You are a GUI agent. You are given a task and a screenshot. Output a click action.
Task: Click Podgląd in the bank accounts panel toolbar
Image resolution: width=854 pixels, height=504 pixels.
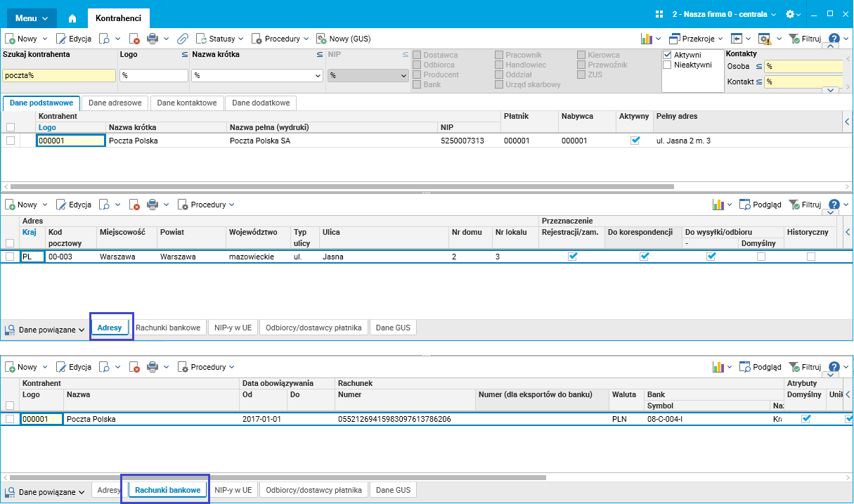[759, 367]
